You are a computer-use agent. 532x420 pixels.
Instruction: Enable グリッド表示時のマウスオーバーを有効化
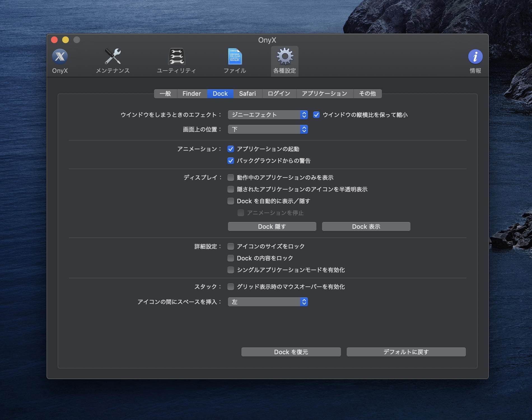click(231, 287)
